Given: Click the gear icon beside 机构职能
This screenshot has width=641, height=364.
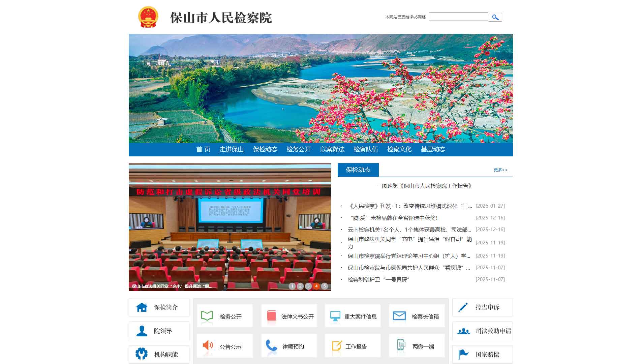Looking at the screenshot, I should click(142, 354).
